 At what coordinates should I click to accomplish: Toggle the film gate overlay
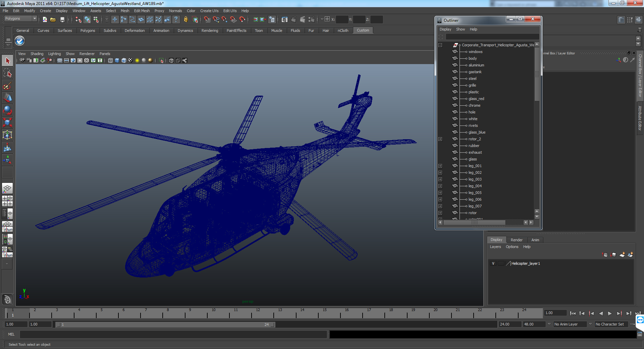click(x=66, y=60)
